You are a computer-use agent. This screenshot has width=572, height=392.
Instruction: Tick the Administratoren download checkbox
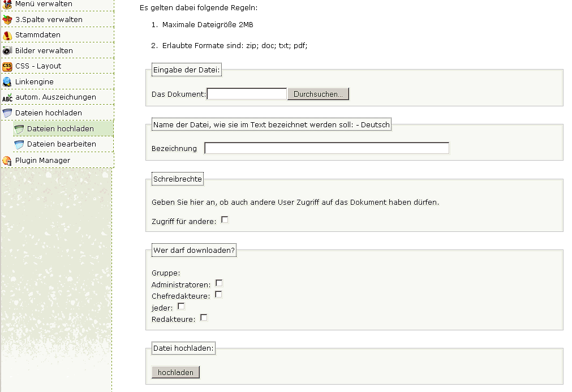click(x=219, y=283)
